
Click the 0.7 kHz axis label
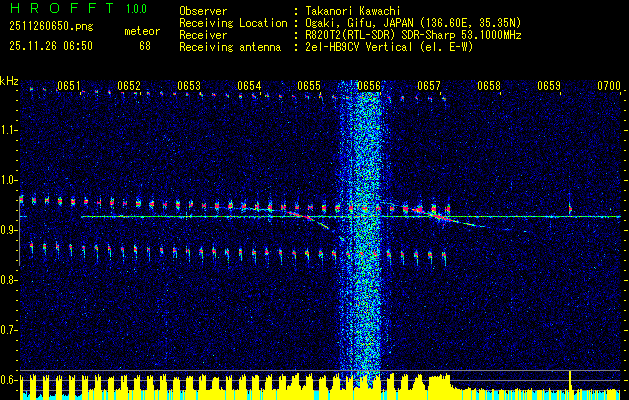tap(8, 330)
